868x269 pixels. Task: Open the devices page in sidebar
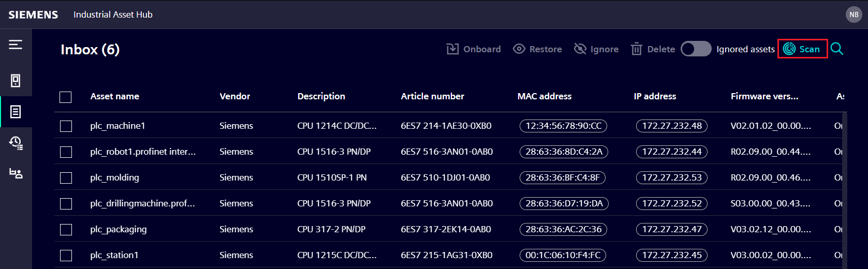pyautogui.click(x=16, y=81)
